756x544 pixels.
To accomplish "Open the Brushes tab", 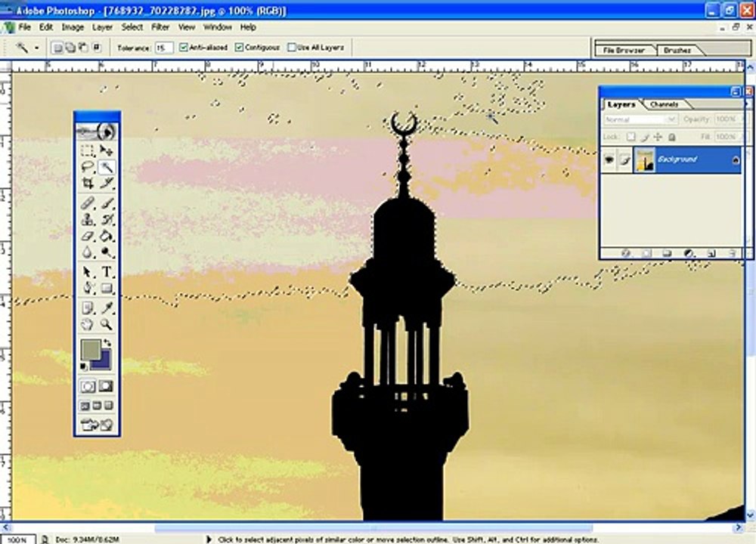I will pyautogui.click(x=677, y=50).
